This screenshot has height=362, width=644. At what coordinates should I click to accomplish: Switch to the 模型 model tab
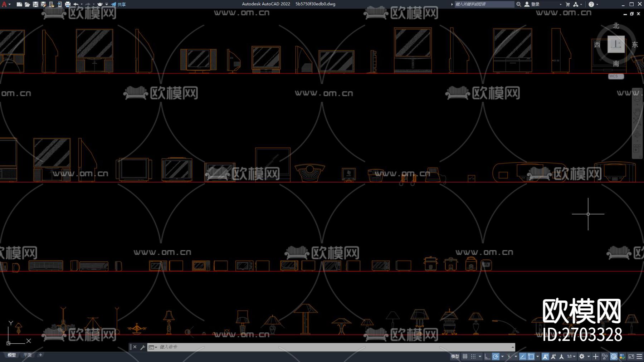(x=12, y=355)
